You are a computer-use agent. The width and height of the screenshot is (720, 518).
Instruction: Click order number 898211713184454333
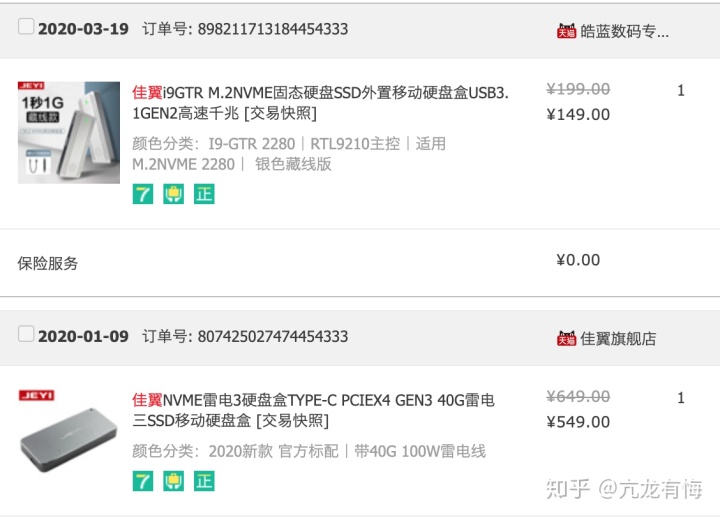(273, 29)
